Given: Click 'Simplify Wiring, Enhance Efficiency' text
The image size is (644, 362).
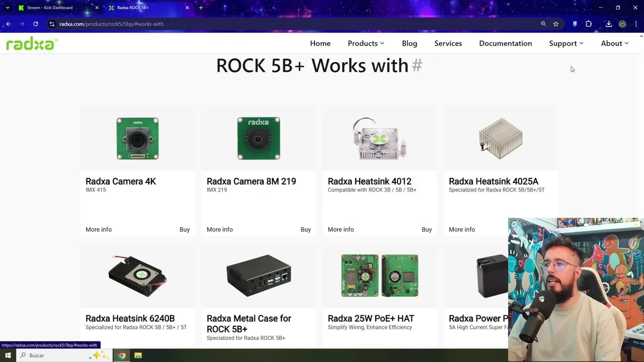Looking at the screenshot, I should 370,327.
